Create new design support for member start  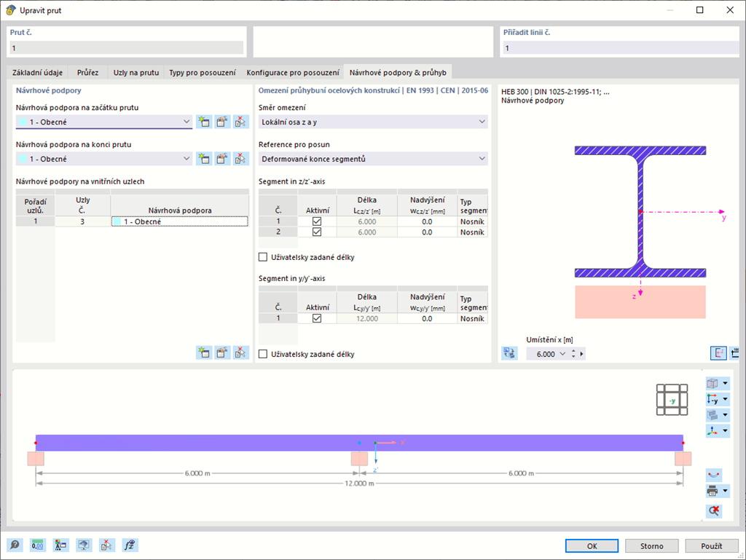(x=204, y=122)
